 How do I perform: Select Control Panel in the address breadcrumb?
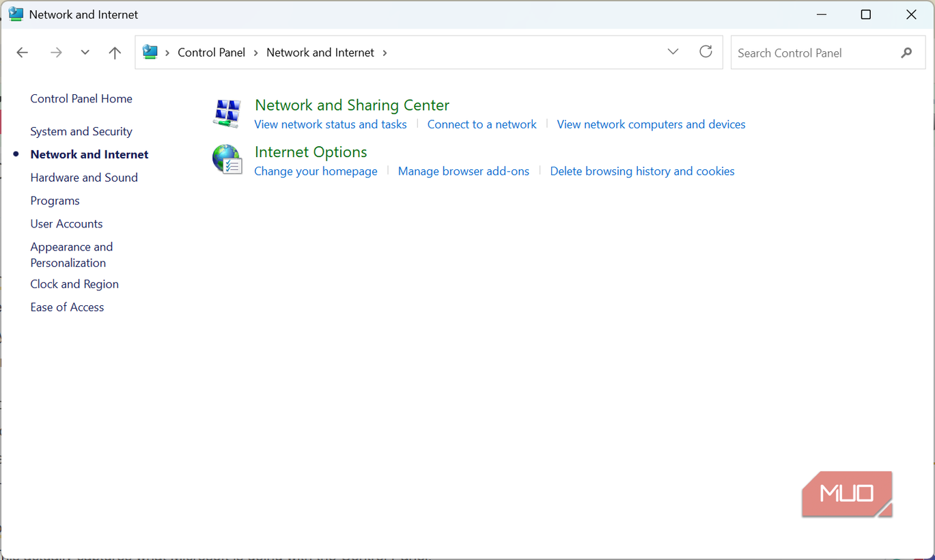pos(211,53)
